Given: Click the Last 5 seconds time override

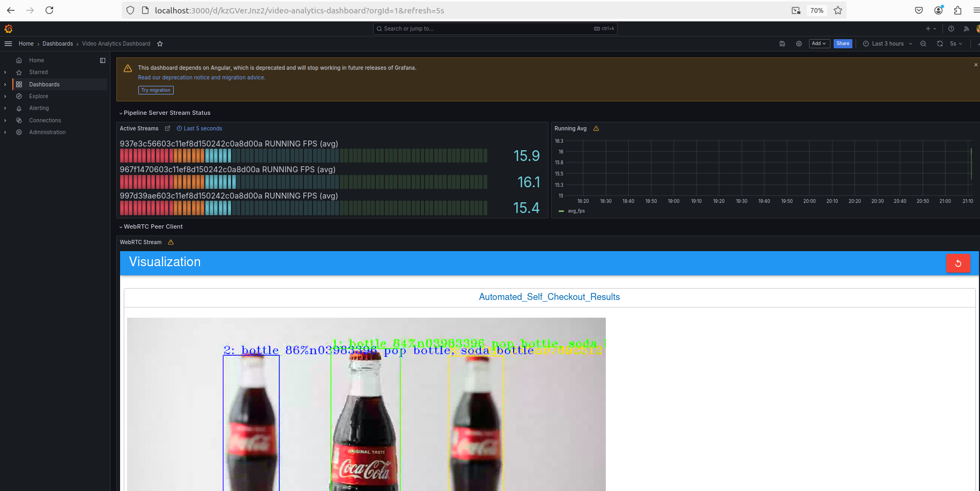Looking at the screenshot, I should coord(199,129).
